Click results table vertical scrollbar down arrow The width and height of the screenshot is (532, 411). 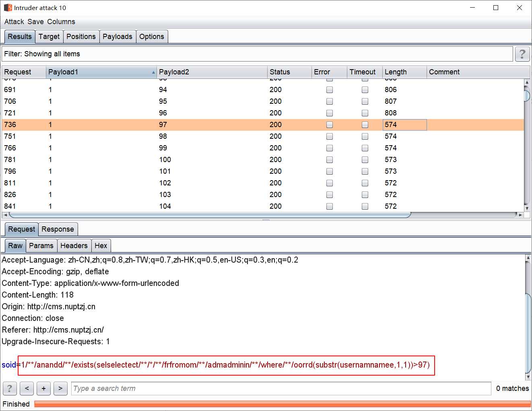(527, 208)
